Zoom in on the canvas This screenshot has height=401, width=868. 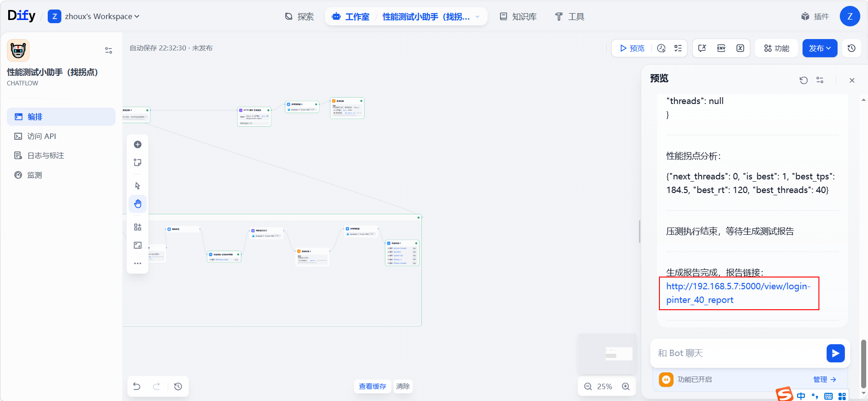coord(626,386)
